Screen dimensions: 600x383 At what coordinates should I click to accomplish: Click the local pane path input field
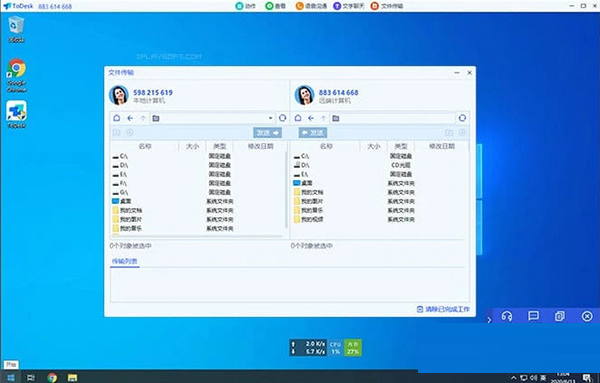click(212, 118)
